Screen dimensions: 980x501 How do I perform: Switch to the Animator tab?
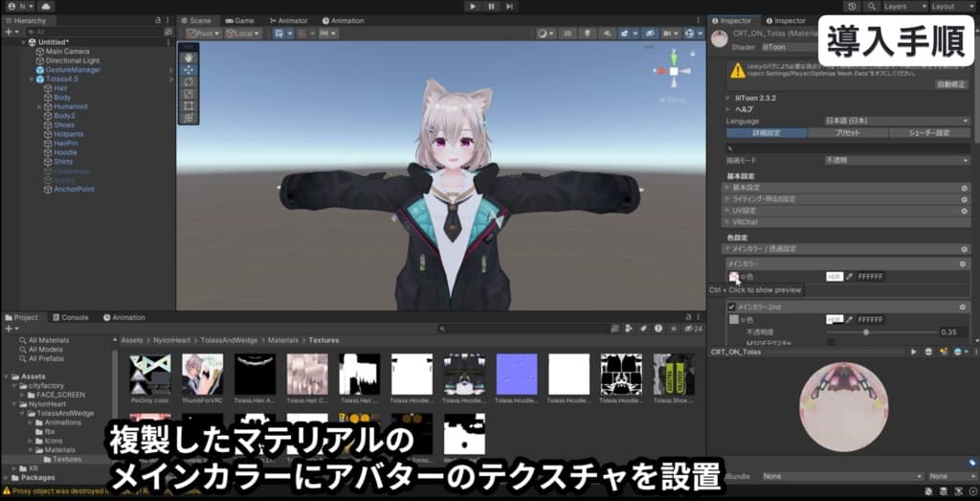288,21
